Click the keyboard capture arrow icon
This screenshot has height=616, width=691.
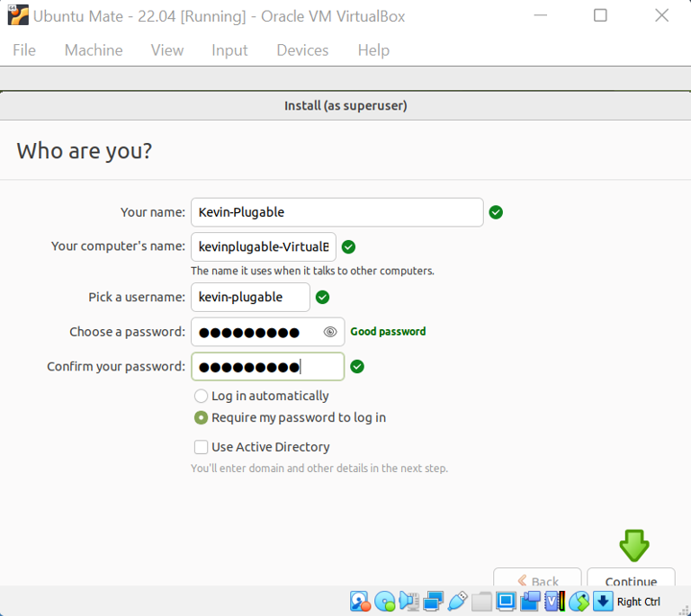[x=603, y=601]
